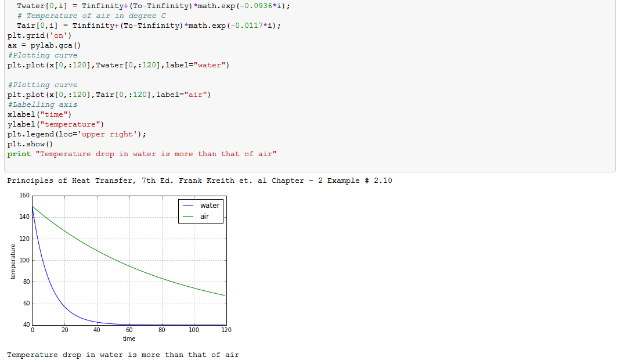Click the "time" x-axis label under plot
This screenshot has width=624, height=364.
(x=129, y=338)
